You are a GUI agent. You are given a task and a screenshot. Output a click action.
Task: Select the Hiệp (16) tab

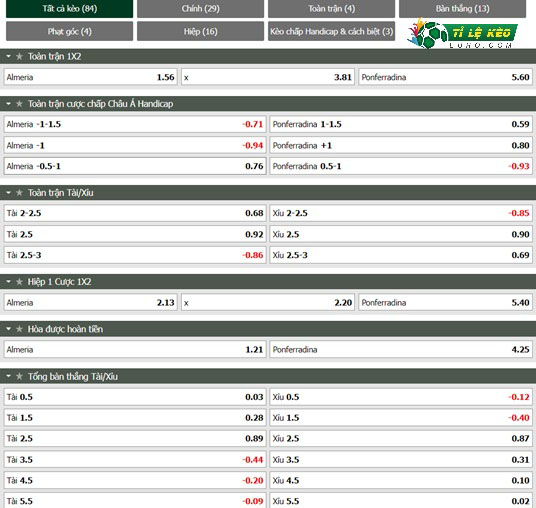(x=200, y=31)
